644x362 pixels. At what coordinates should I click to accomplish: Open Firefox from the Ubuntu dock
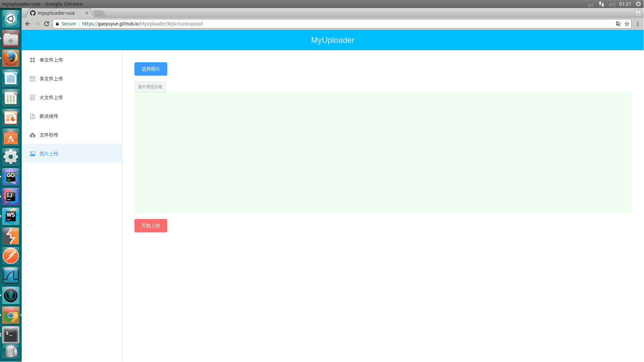11,59
